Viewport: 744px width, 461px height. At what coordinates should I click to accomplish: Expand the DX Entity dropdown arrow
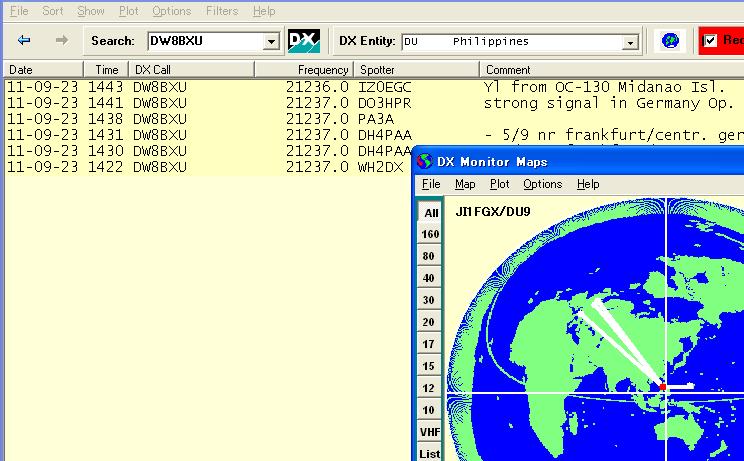(630, 43)
